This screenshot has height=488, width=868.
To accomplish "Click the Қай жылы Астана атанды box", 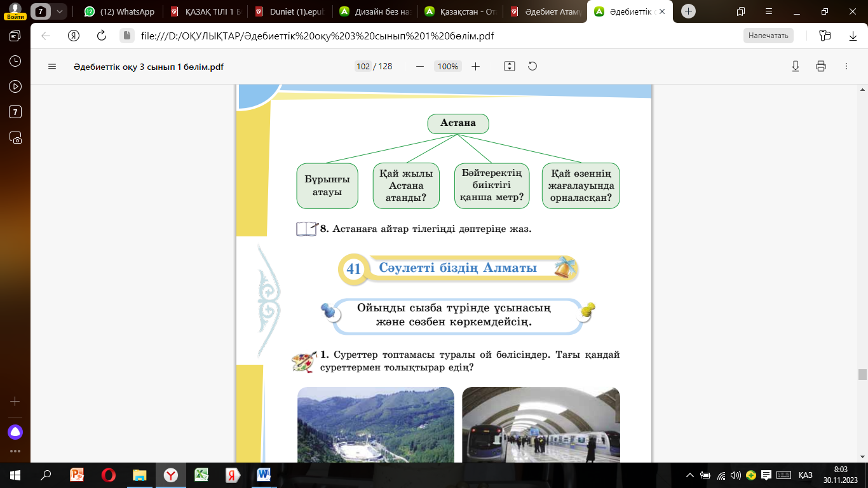I will coord(405,186).
